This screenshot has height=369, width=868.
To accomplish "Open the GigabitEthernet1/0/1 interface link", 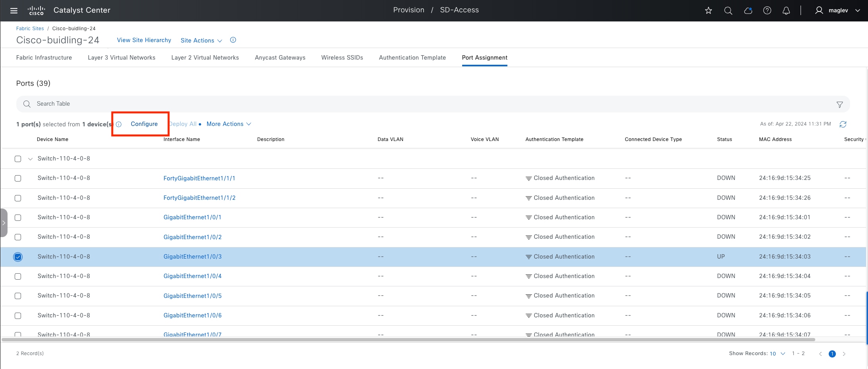I will (x=192, y=217).
